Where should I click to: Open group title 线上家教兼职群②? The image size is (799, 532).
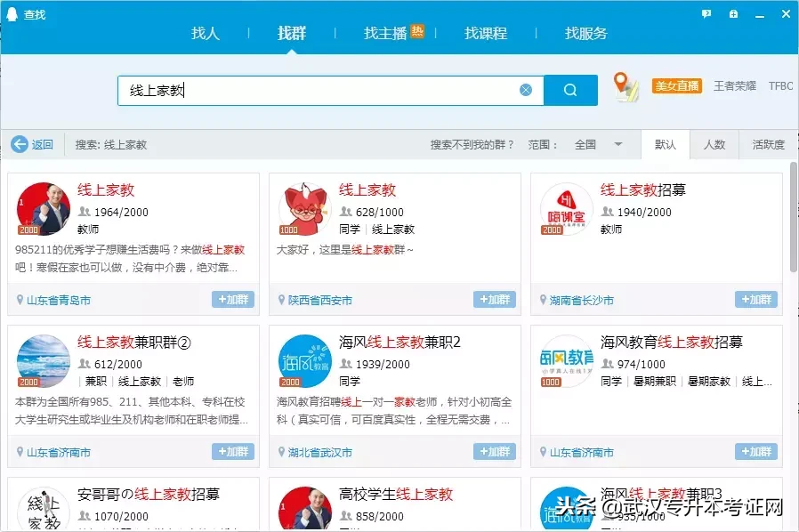134,343
